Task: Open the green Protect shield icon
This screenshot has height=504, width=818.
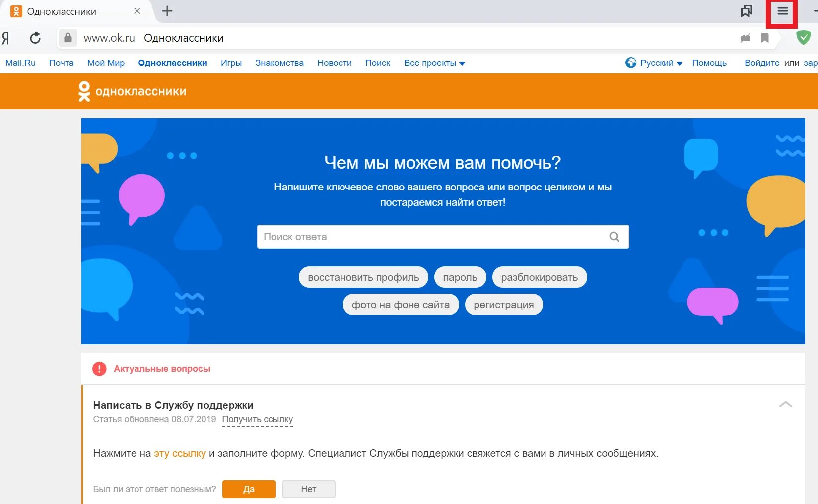Action: pos(803,37)
